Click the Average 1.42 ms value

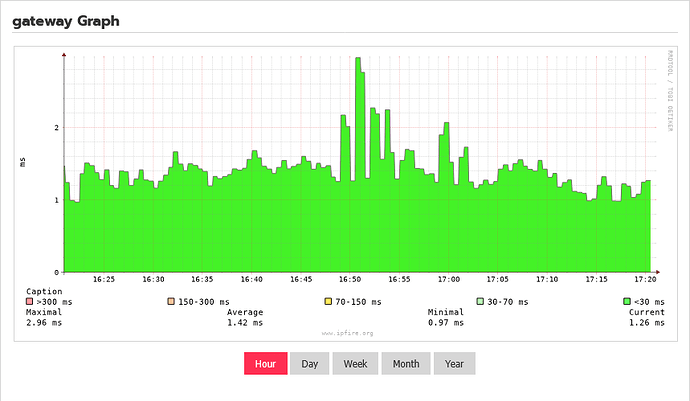(245, 323)
